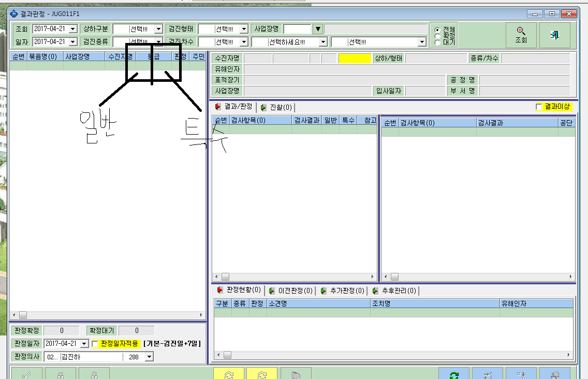Enable the 결과이상 checkbox
This screenshot has width=588, height=379.
[539, 107]
